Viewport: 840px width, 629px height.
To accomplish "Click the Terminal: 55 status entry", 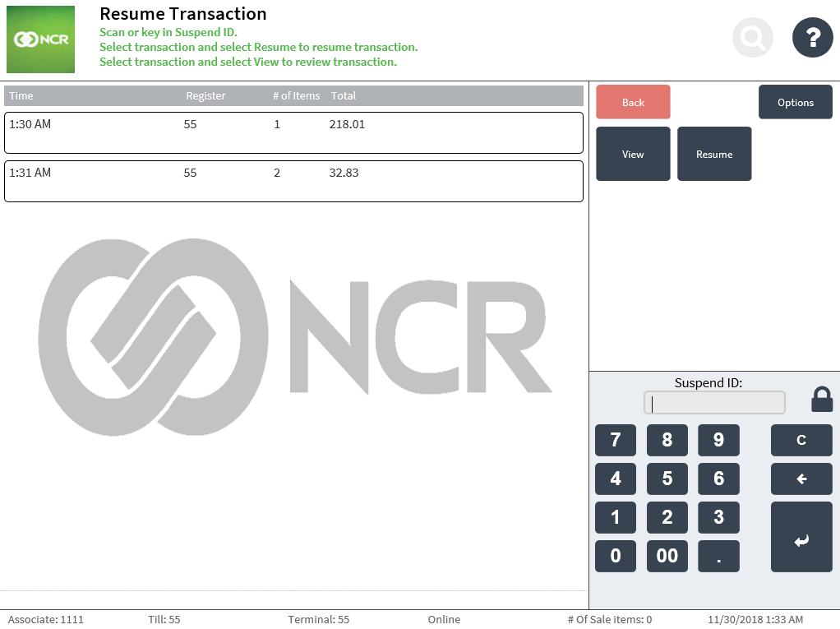I will 319,619.
